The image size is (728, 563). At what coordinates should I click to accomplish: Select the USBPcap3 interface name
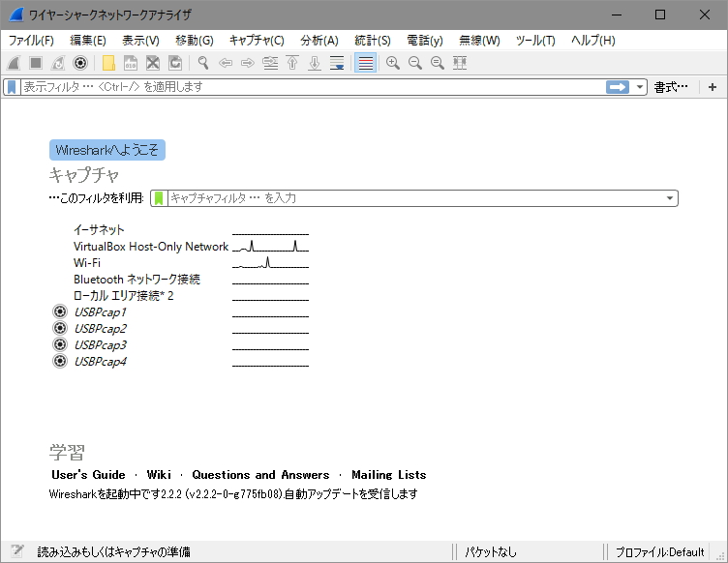click(x=101, y=345)
